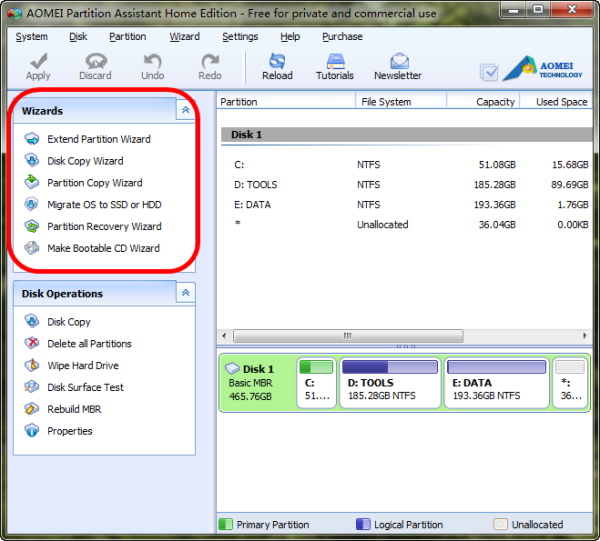Start Migrate OS to SSD or HDD
The width and height of the screenshot is (600, 541).
(104, 205)
